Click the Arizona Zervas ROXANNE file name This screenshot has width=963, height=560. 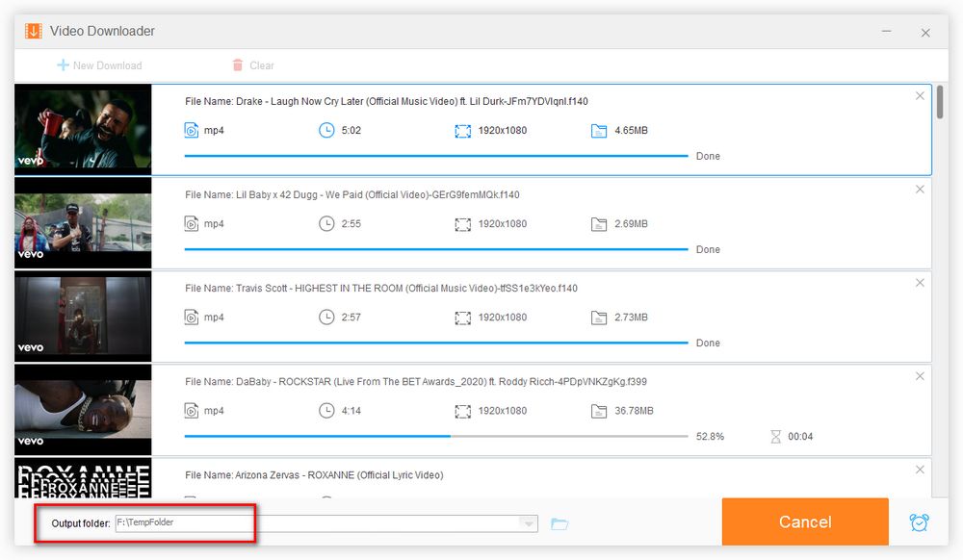pos(314,474)
